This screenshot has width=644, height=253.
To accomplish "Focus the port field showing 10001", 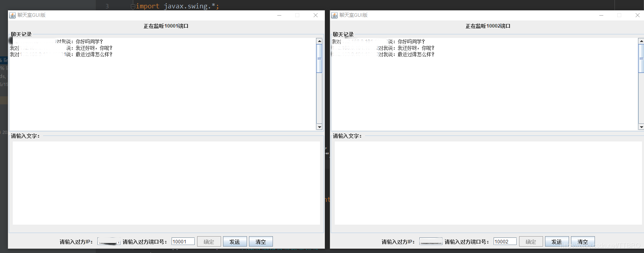I will [183, 241].
